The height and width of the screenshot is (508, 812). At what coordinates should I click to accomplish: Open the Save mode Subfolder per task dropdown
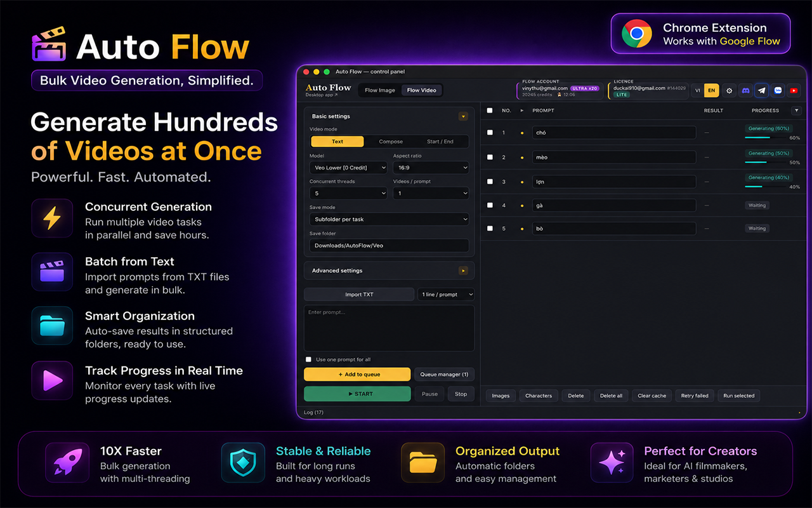click(x=390, y=219)
